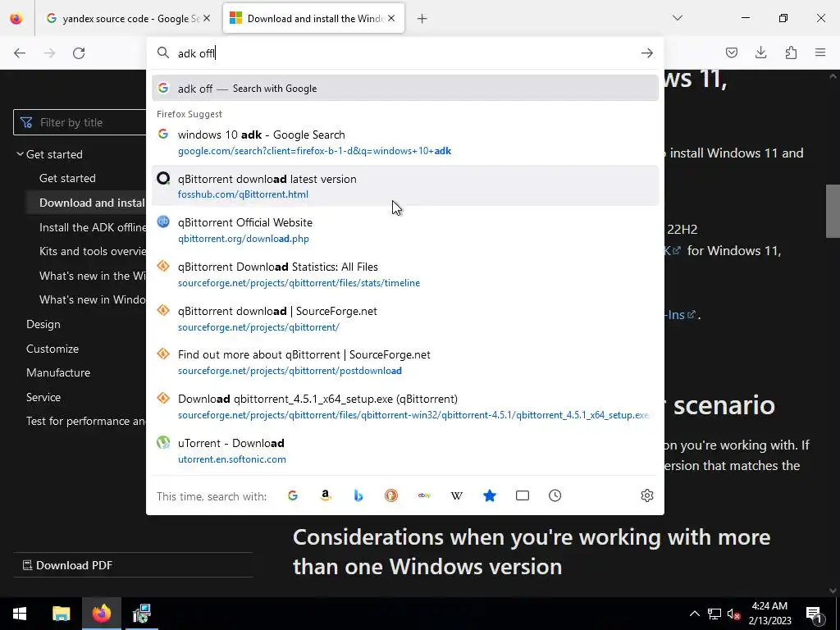The image size is (840, 630).
Task: Open windows 10 adk Google Search suggestion
Action: [405, 142]
